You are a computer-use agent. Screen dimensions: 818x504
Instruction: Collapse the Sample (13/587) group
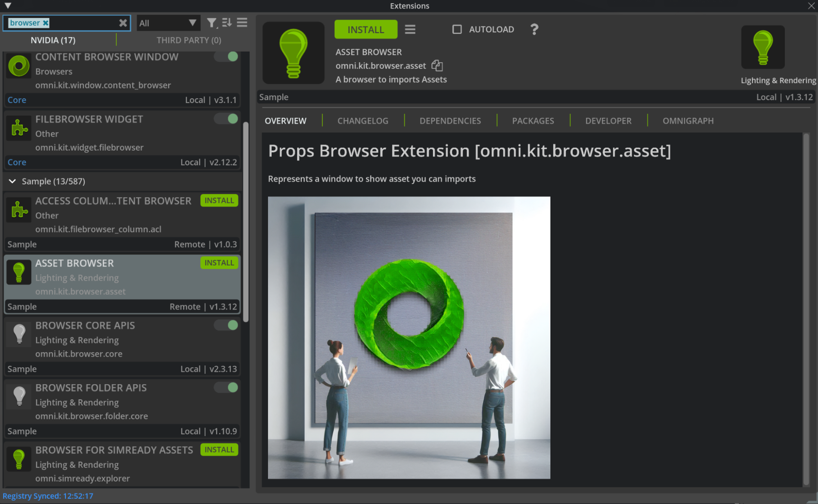[12, 181]
